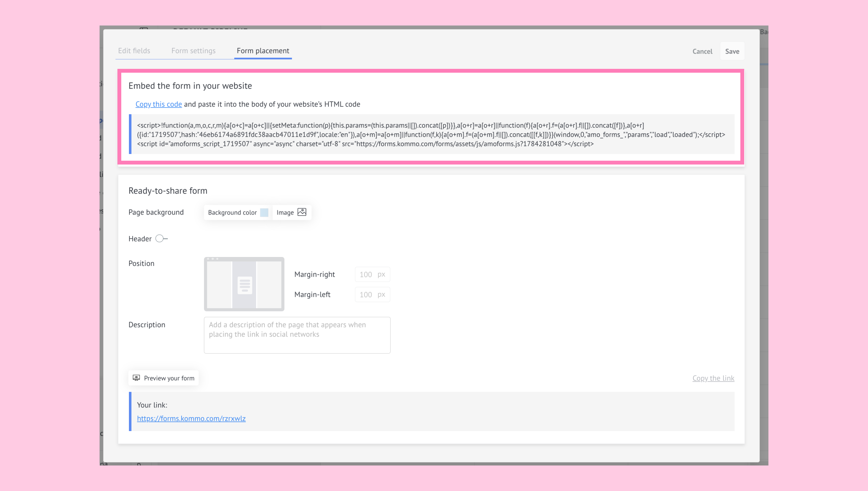Focus the Margin-right input field
This screenshot has height=491, width=868.
(372, 274)
